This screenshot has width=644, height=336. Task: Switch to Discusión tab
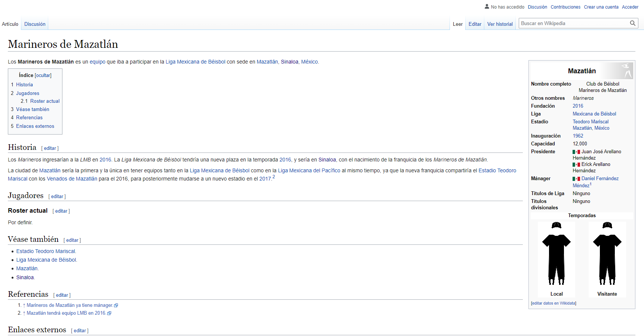click(x=35, y=24)
